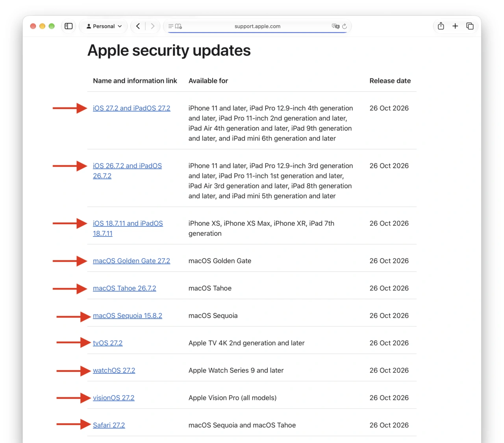Open macOS Sequoia 15.8.2 link
The image size is (504, 443).
coord(128,316)
